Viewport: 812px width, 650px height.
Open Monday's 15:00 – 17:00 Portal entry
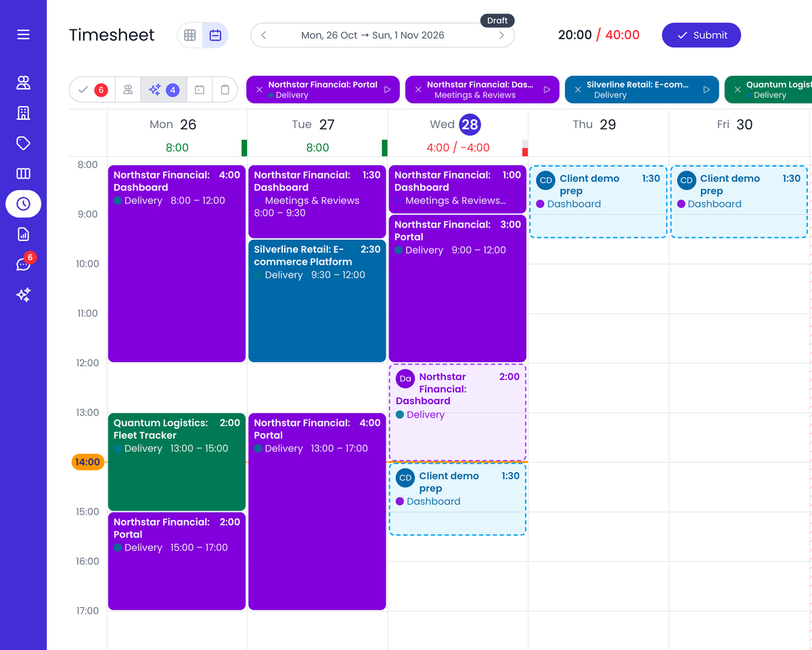pos(177,561)
